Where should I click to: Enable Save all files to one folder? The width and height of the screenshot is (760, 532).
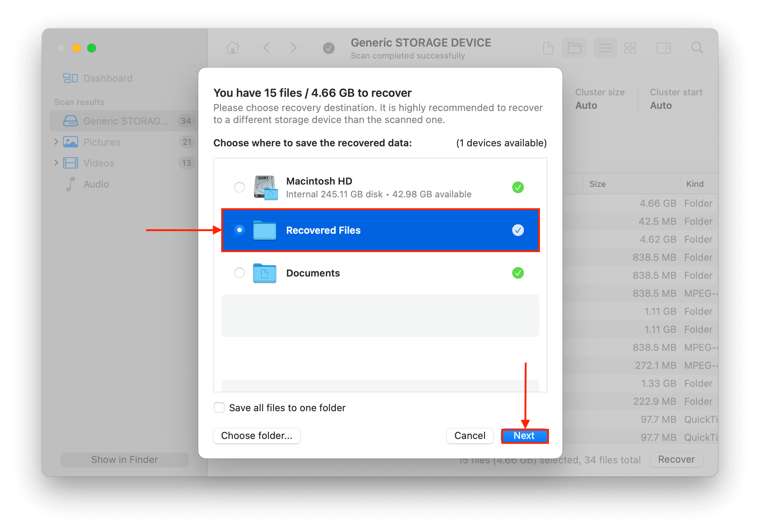(x=219, y=407)
